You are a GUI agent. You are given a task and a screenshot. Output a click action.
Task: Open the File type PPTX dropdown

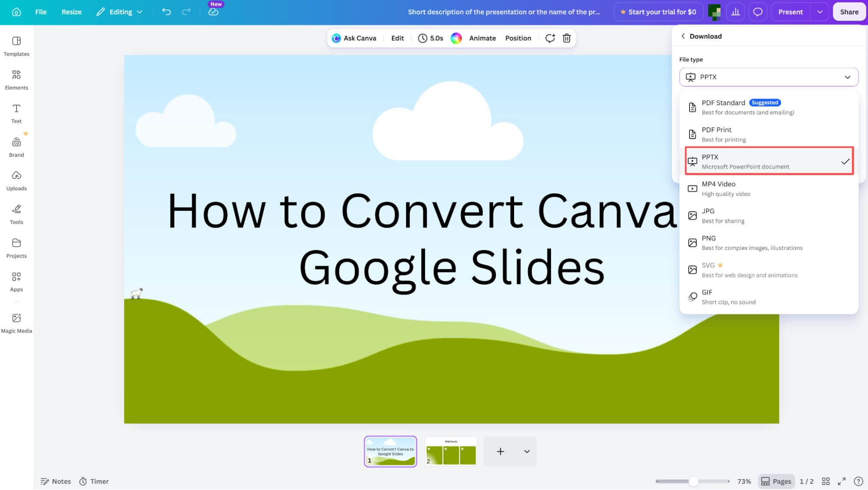click(769, 77)
